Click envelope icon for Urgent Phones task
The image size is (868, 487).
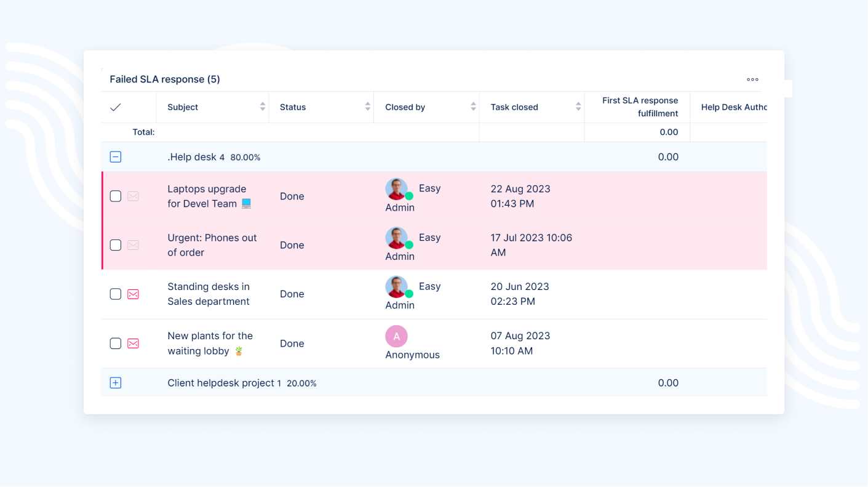[133, 245]
